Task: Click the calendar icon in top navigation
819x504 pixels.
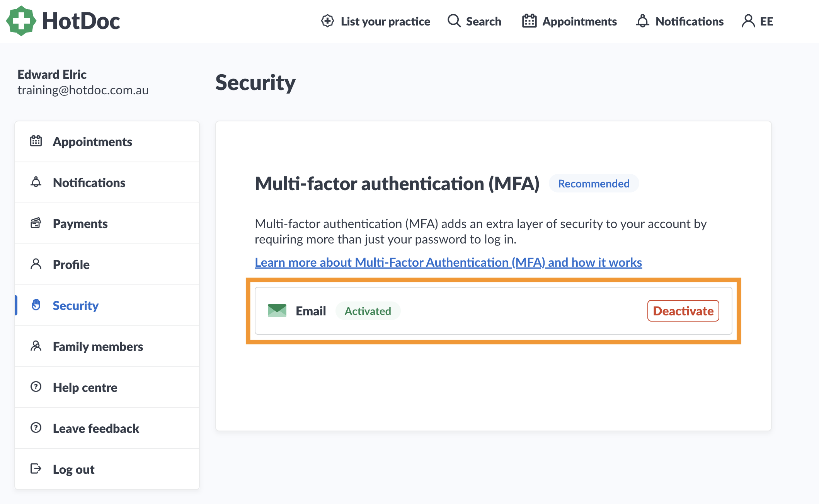Action: coord(529,21)
